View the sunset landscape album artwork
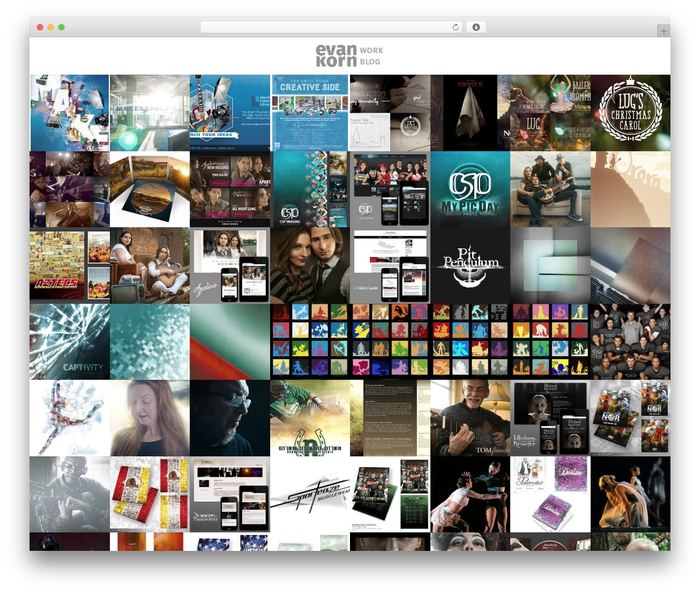This screenshot has width=700, height=593. click(x=149, y=189)
